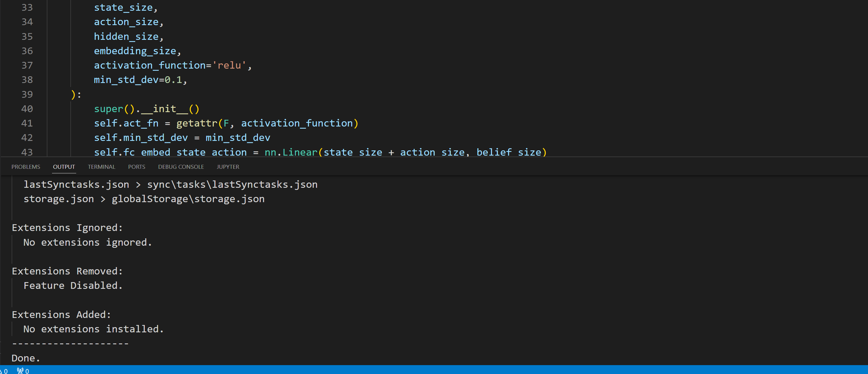The width and height of the screenshot is (868, 374).
Task: Click the 'Extensions Ignored:' text
Action: [x=67, y=228]
